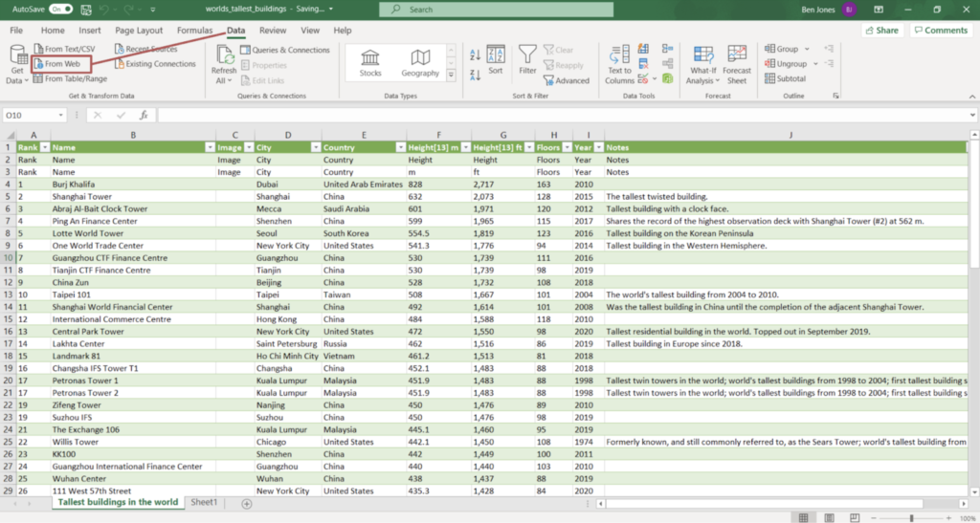The image size is (980, 523).
Task: Switch to the Review tab
Action: coord(273,30)
